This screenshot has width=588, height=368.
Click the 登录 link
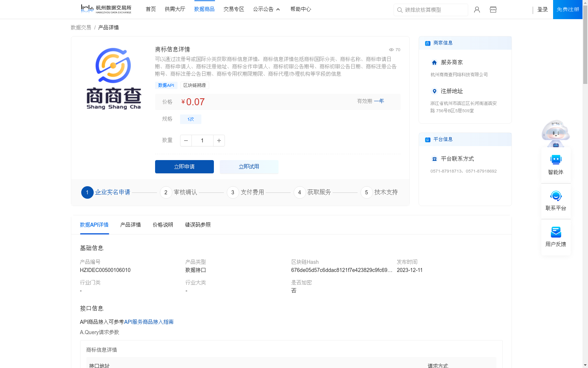[542, 10]
